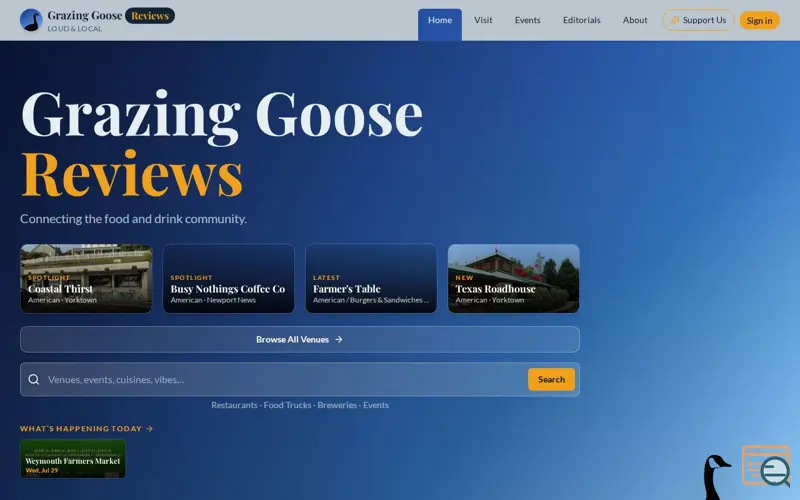This screenshot has height=500, width=800.
Task: Click the arrow next to What's Happening Today
Action: (x=149, y=429)
